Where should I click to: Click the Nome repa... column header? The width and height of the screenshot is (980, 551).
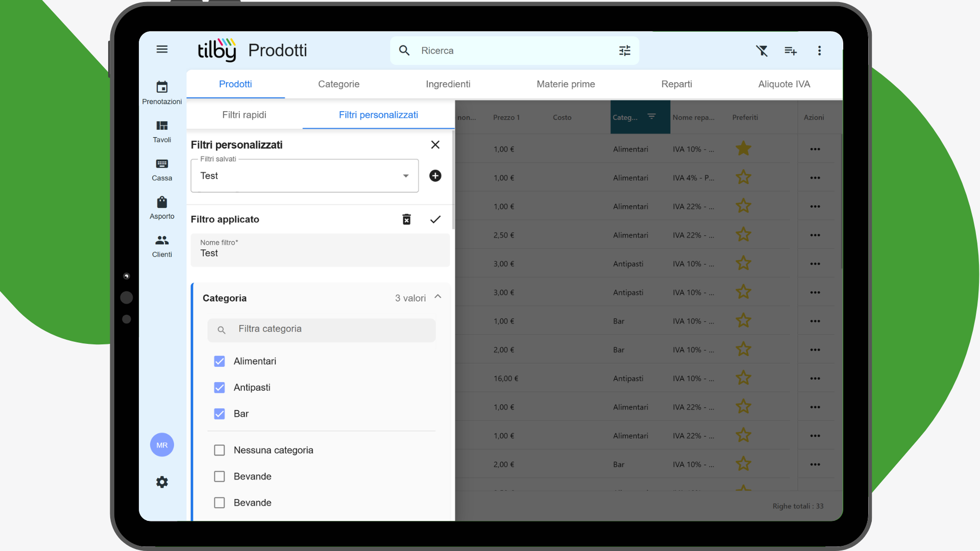[x=693, y=117]
